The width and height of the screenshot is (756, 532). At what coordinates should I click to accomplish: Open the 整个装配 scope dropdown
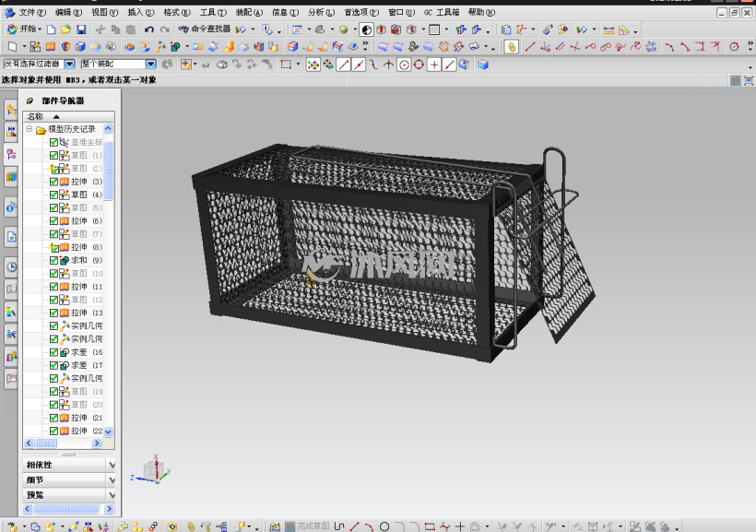tap(151, 64)
